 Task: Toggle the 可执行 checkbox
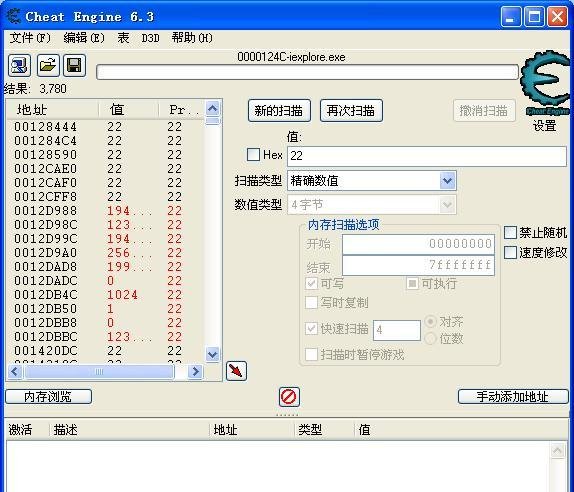click(412, 283)
